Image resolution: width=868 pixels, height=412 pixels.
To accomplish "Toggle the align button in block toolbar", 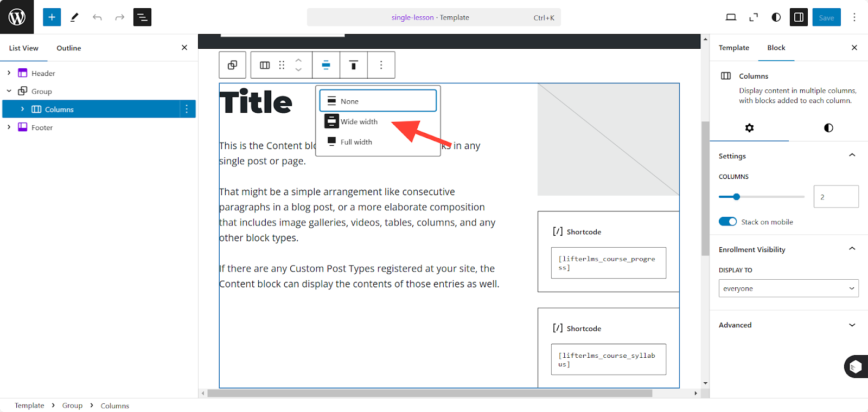I will tap(326, 65).
